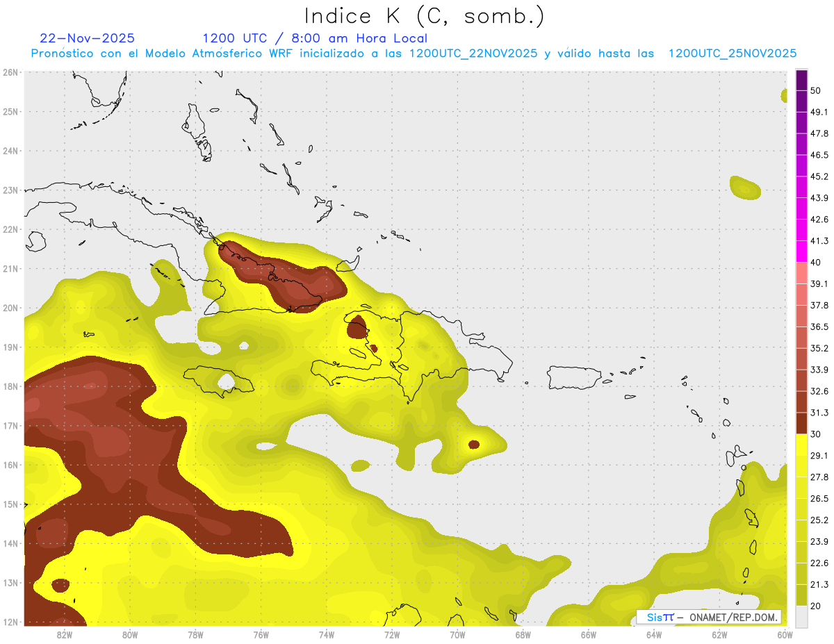Click the colorbar value '37.8'
This screenshot has width=834, height=644.
[x=819, y=305]
